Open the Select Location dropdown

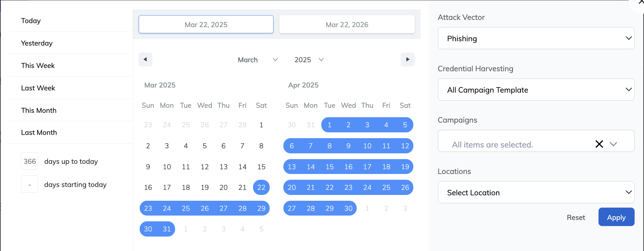[536, 192]
